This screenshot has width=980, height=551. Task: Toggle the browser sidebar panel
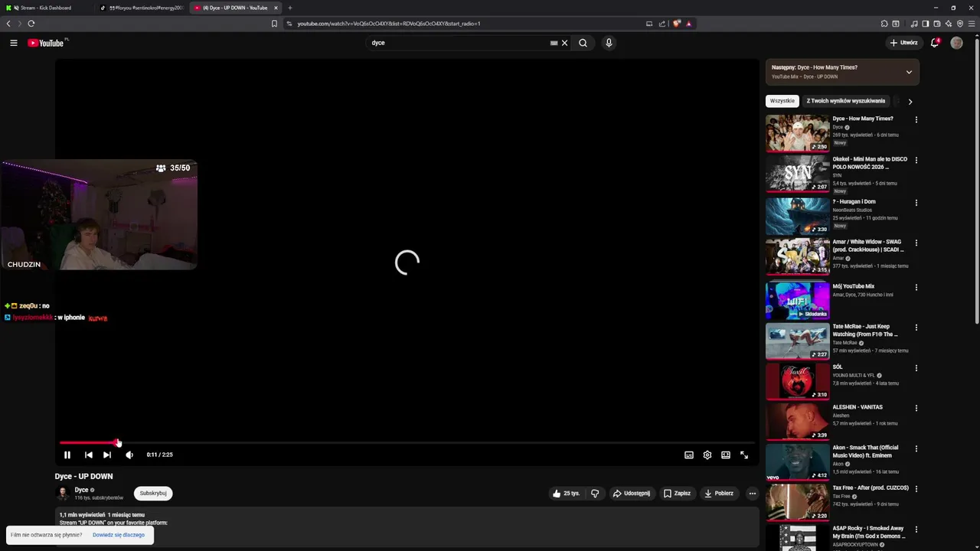click(925, 24)
